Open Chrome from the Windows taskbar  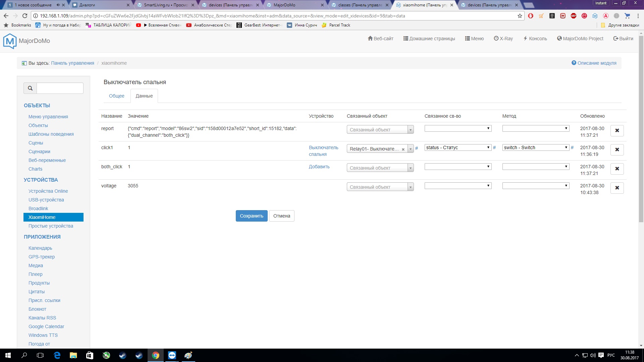tap(156, 355)
